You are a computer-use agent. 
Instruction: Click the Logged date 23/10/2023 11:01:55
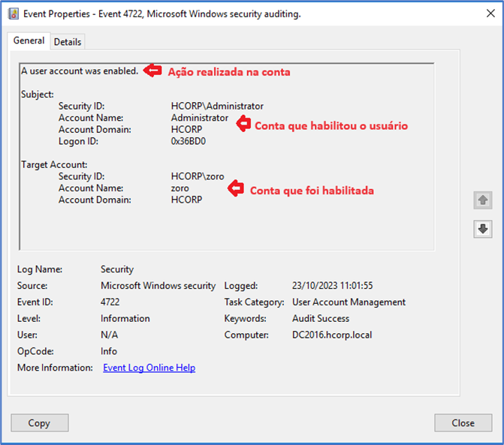coord(332,285)
